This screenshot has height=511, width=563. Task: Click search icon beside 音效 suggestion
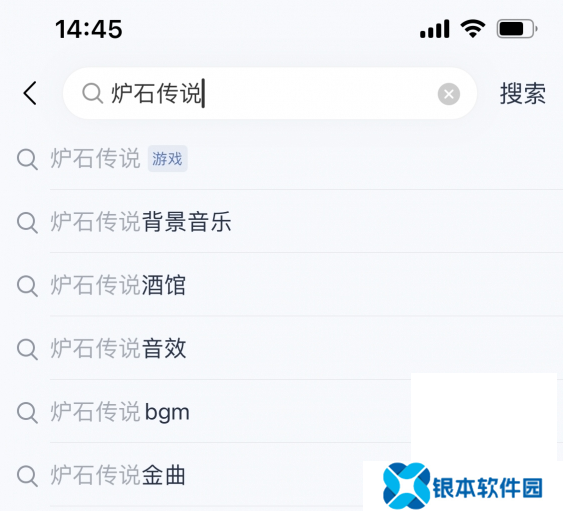tap(27, 349)
